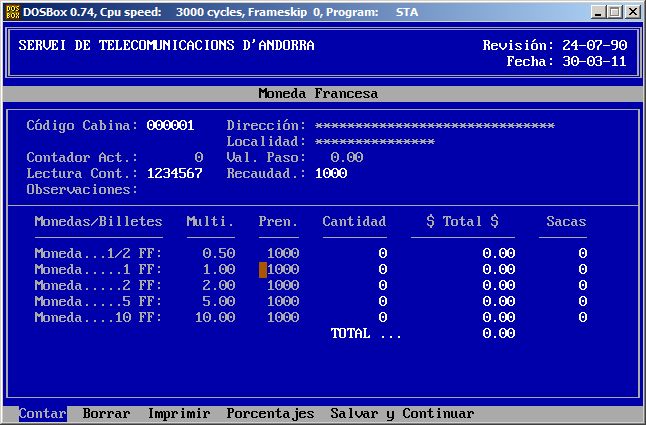Click the Localidad asterisk field
Image resolution: width=646 pixels, height=425 pixels.
[374, 142]
